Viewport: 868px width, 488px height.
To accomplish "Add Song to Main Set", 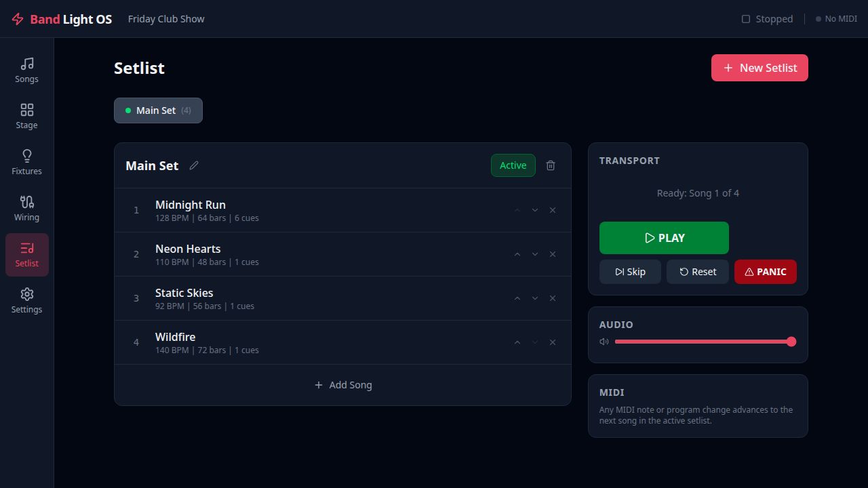I will (342, 385).
